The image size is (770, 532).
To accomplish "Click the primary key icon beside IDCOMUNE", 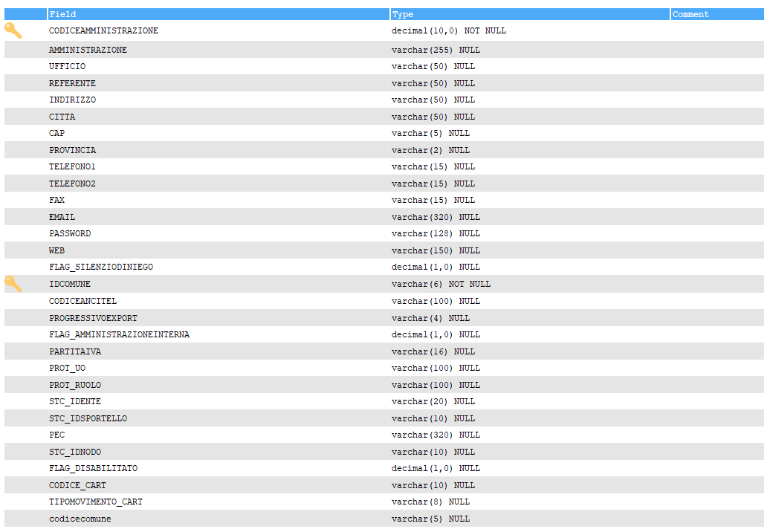I will (x=13, y=284).
